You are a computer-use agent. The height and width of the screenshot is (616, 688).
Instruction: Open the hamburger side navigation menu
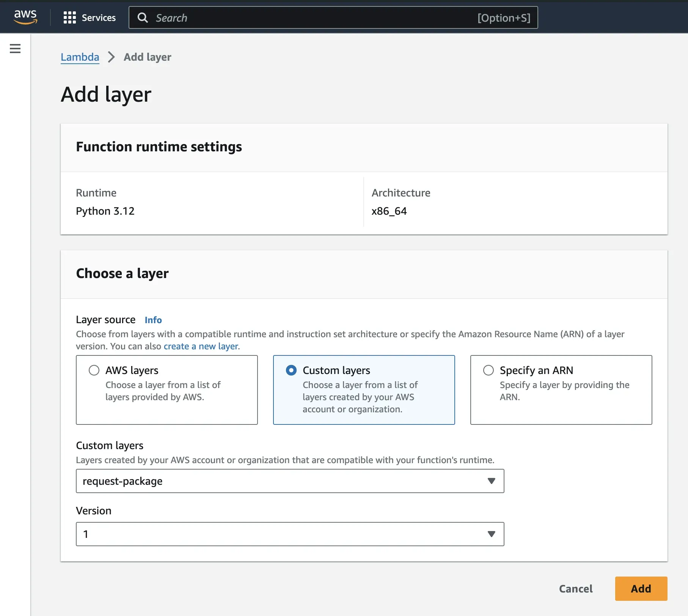click(15, 49)
